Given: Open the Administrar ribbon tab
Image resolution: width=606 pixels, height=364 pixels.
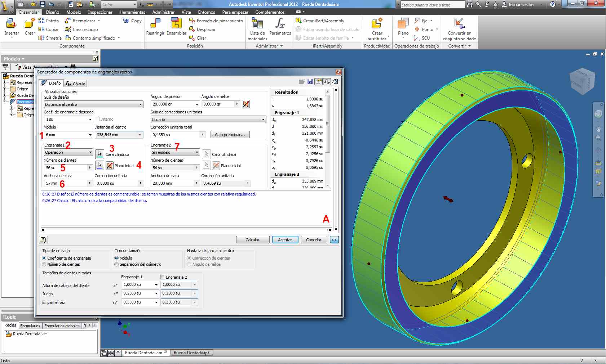Looking at the screenshot, I should [163, 12].
